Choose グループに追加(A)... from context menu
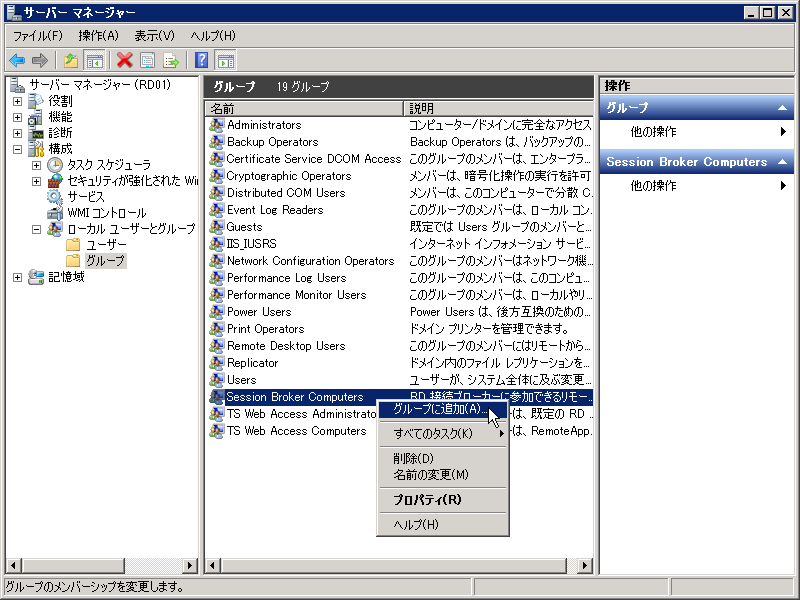 point(442,409)
